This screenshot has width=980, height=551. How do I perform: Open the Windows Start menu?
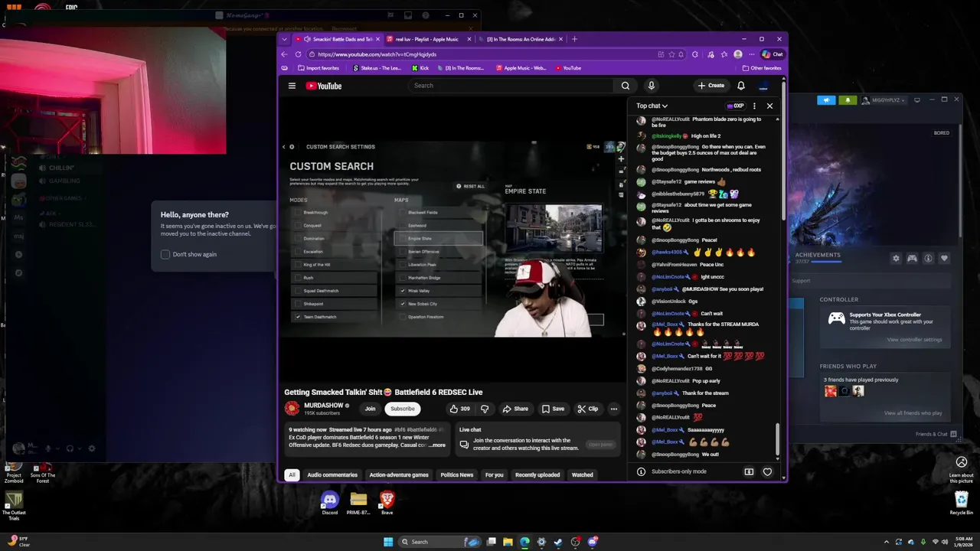388,542
